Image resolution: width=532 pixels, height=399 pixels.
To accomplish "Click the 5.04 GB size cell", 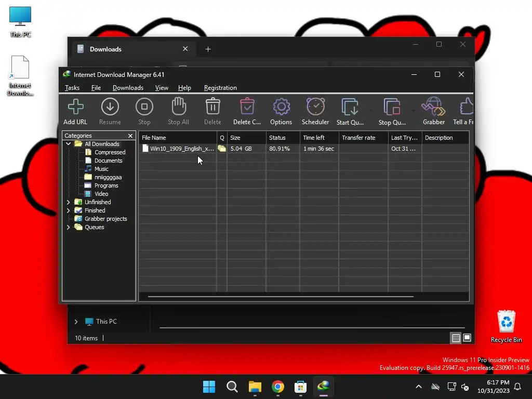I will pyautogui.click(x=241, y=149).
